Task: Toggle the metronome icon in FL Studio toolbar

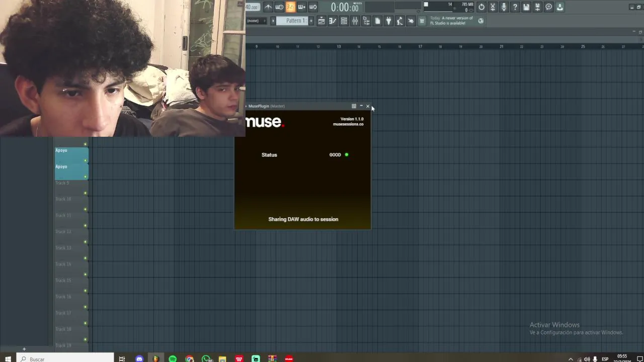Action: click(268, 7)
